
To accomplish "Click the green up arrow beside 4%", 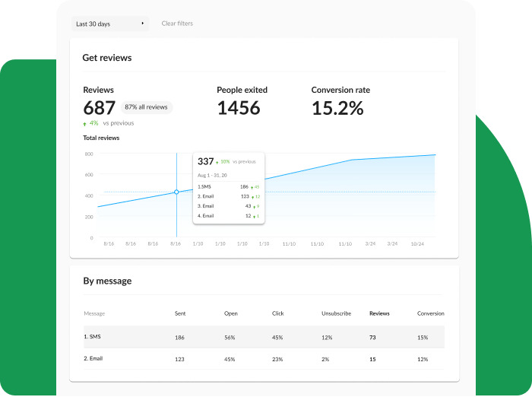I will click(84, 123).
